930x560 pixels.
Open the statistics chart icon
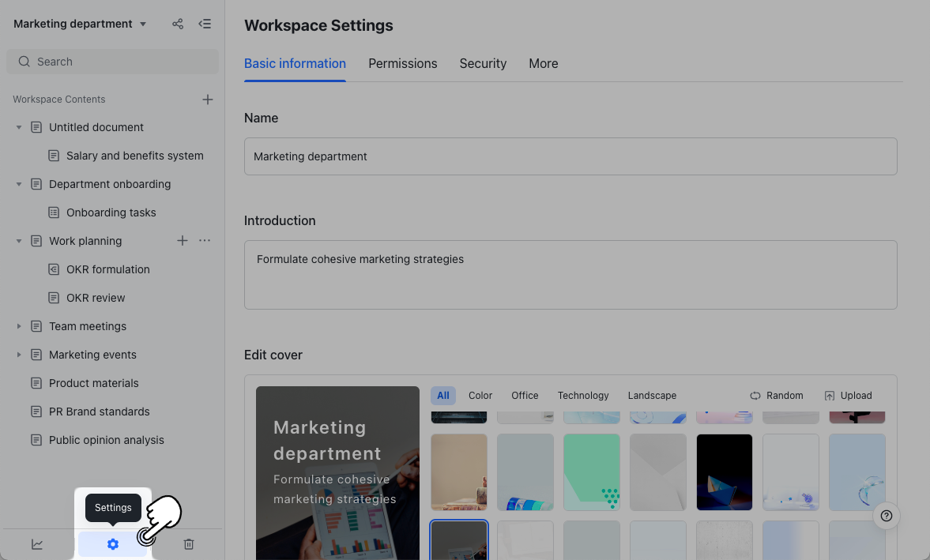point(37,544)
